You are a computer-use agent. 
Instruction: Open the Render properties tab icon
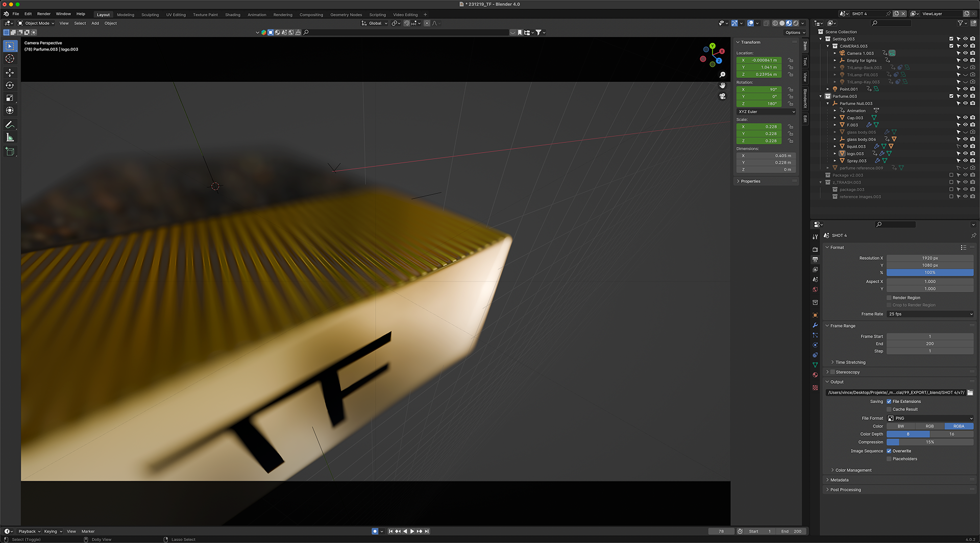coord(815,250)
